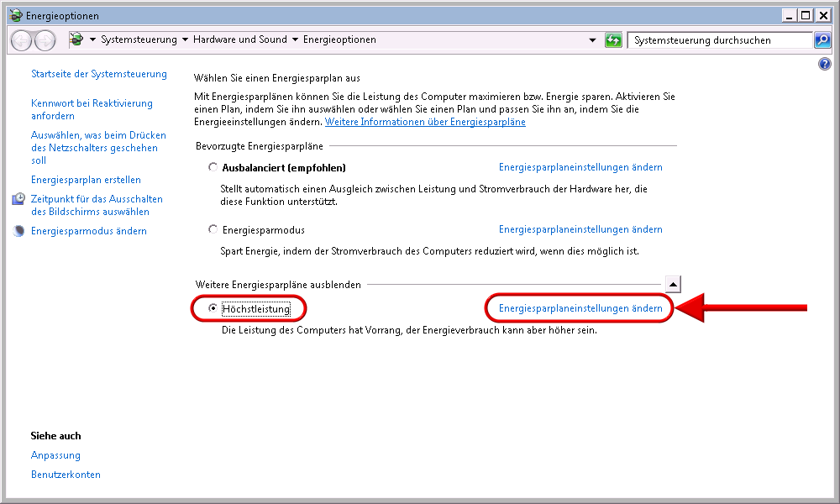Screen dimensions: 840x504
Task: Click the icon beside Zeitpunkt für das Ausschalten
Action: (19, 200)
